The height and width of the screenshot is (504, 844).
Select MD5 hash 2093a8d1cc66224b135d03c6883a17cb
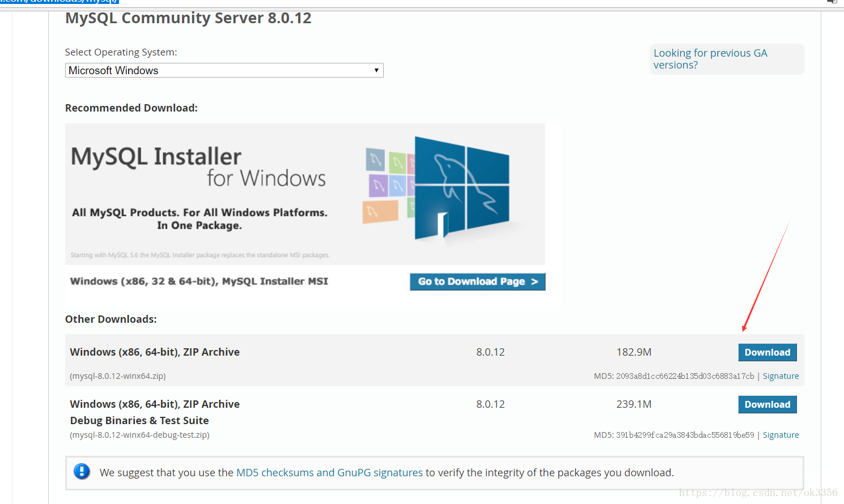(x=685, y=376)
